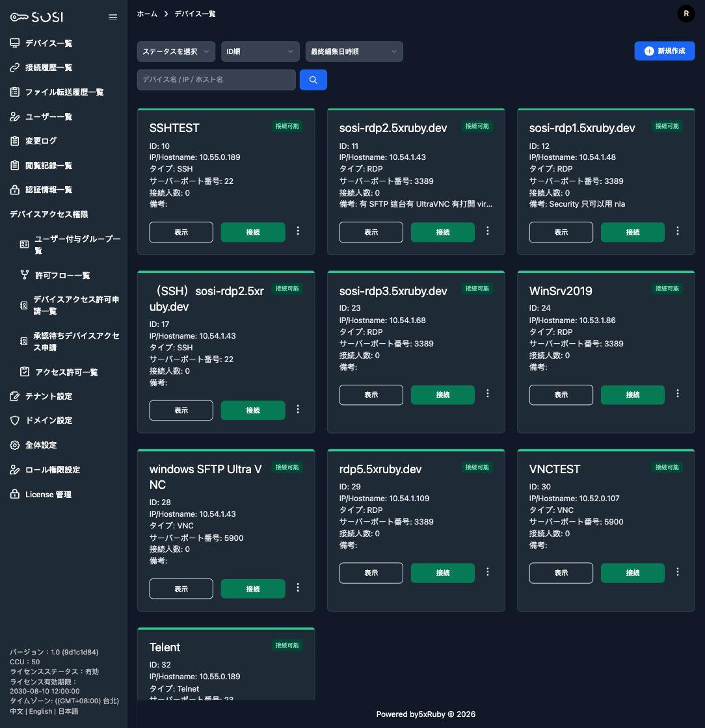Collapse sidebar with hamburger menu icon
705x728 pixels.
[x=113, y=17]
